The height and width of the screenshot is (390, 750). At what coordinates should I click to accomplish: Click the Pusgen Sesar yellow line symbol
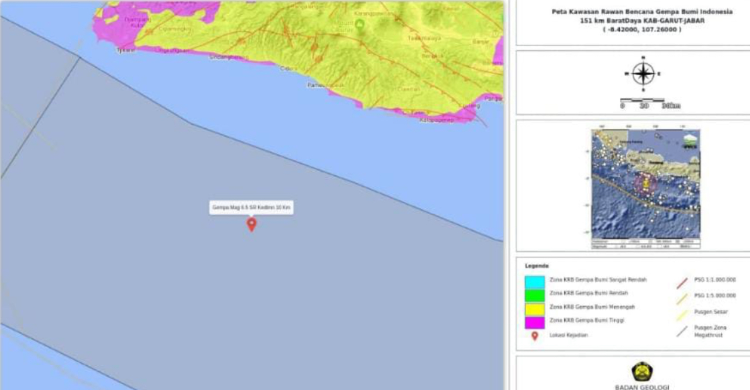tap(682, 315)
